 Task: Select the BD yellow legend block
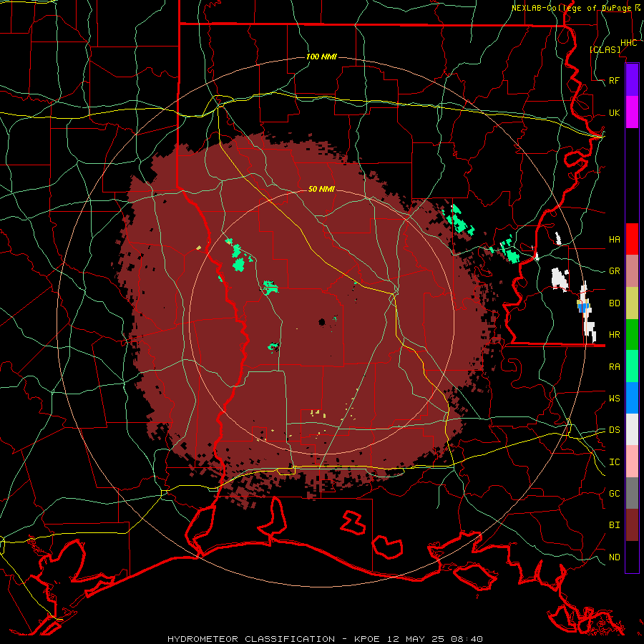[x=632, y=303]
